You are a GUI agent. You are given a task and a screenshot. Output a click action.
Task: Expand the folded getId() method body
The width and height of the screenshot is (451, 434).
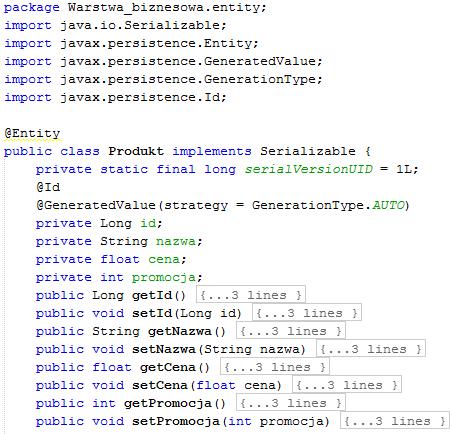[251, 295]
